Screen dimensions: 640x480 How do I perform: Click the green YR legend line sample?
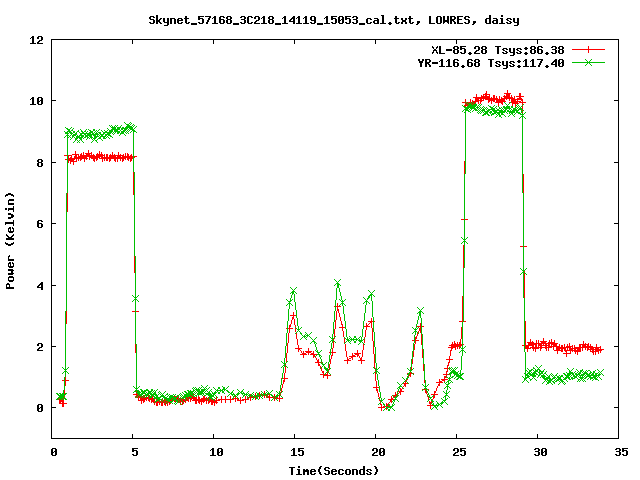tap(588, 62)
